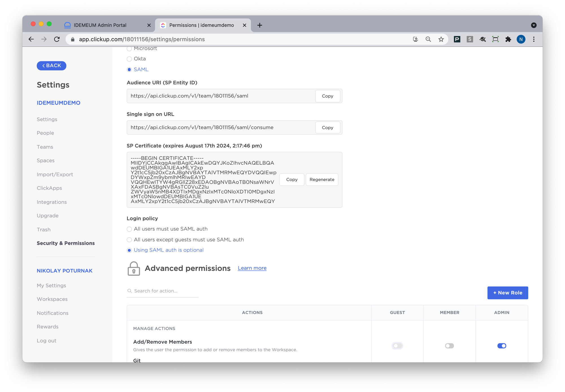Open Settings in the sidebar
The width and height of the screenshot is (565, 392).
47,119
